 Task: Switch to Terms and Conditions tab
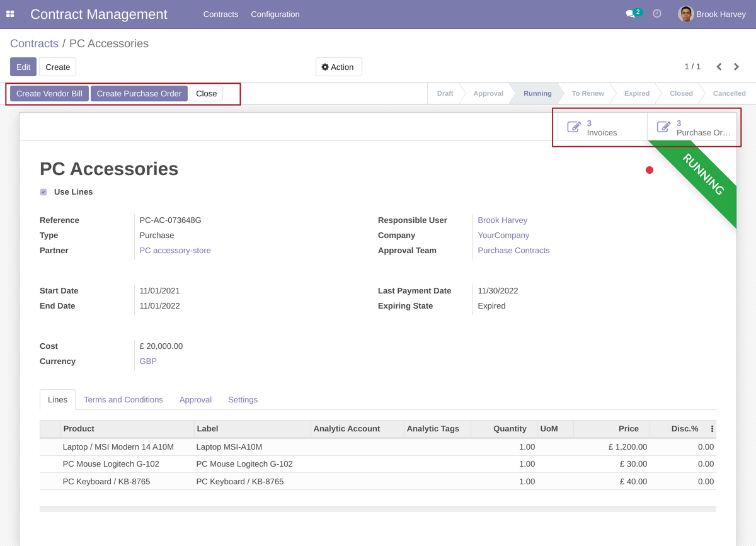[123, 400]
